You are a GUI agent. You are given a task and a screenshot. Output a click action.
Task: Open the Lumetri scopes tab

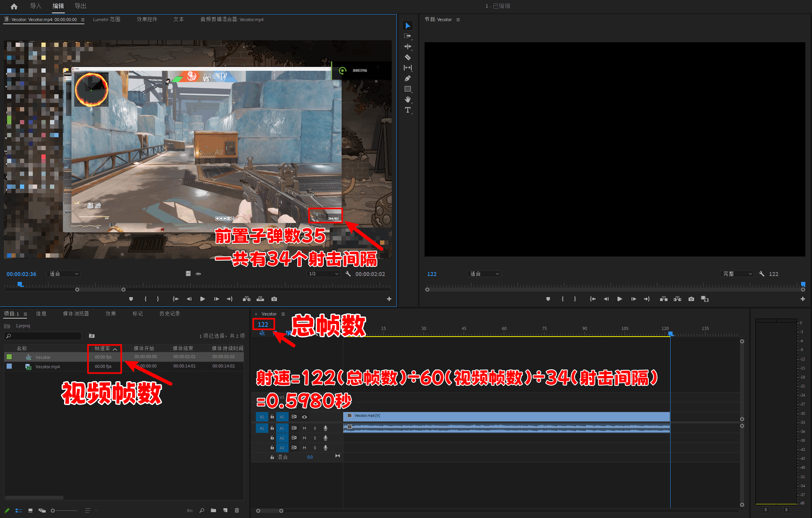[x=107, y=20]
